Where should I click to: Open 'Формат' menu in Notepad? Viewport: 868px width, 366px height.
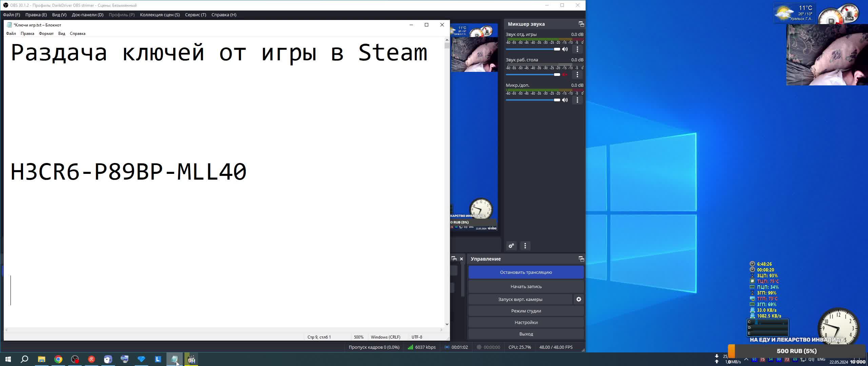[x=46, y=34]
